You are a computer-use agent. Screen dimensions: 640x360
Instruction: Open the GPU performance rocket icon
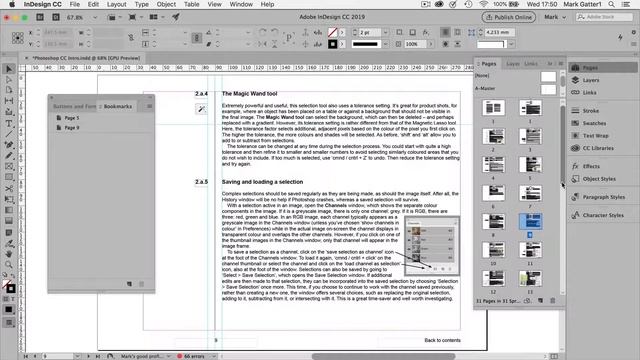click(x=176, y=17)
